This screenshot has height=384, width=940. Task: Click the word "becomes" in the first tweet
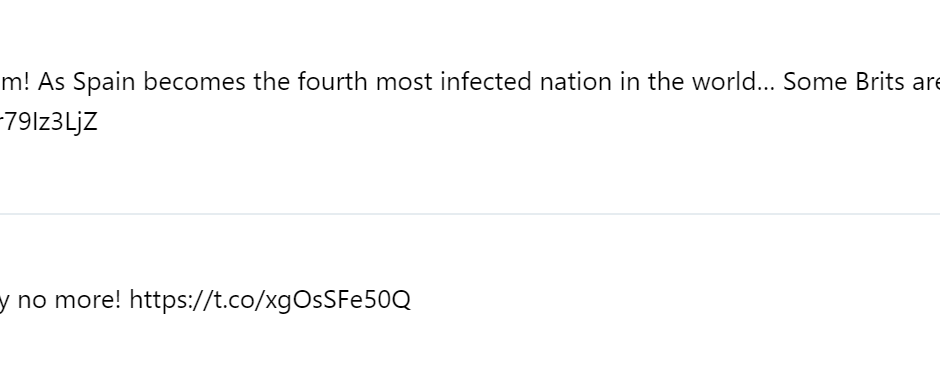194,82
